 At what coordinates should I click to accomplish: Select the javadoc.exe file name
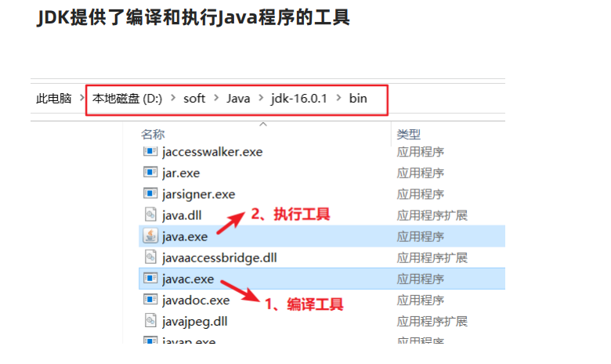click(196, 300)
